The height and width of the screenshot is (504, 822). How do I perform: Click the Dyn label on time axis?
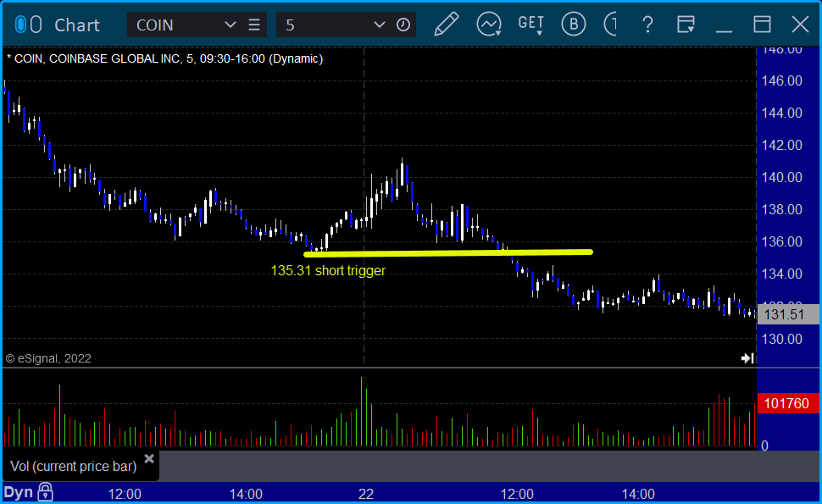click(19, 492)
